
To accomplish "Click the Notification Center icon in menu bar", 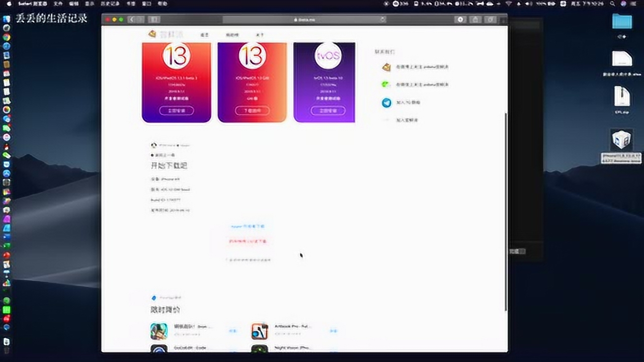I will click(x=634, y=4).
